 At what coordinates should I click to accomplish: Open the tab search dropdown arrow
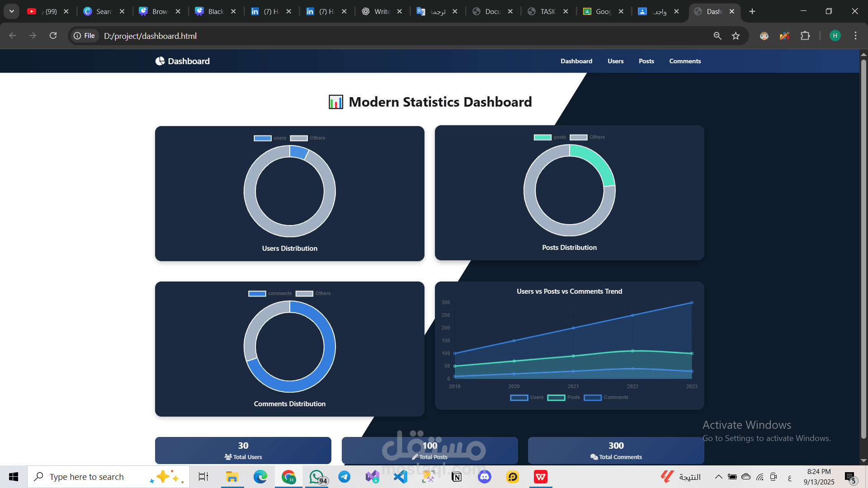coord(11,11)
